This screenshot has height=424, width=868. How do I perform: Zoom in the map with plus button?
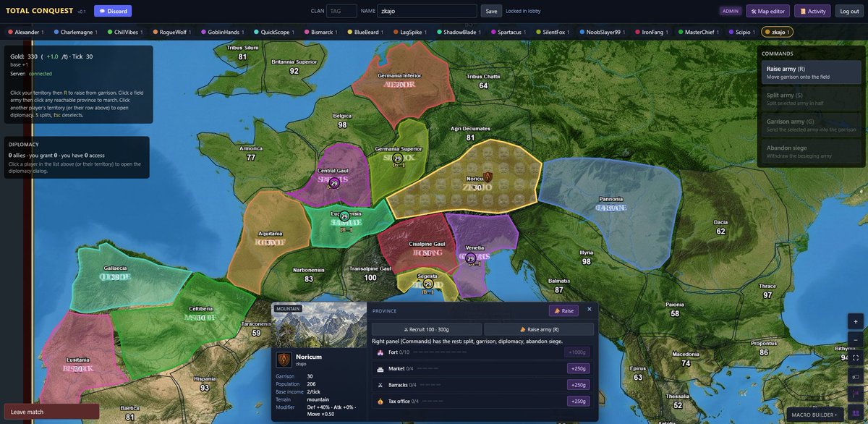(856, 321)
